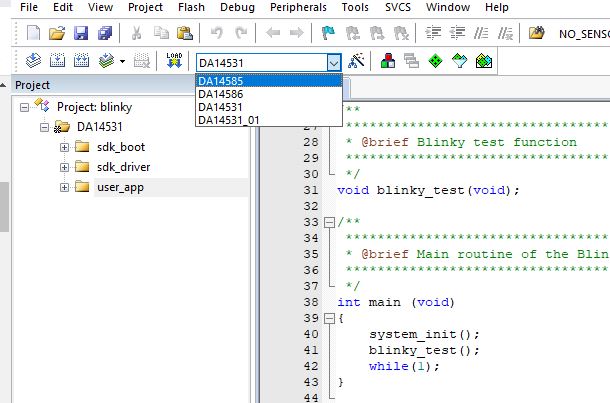This screenshot has width=610, height=403.
Task: Click the Paste clipboard icon
Action: click(185, 33)
